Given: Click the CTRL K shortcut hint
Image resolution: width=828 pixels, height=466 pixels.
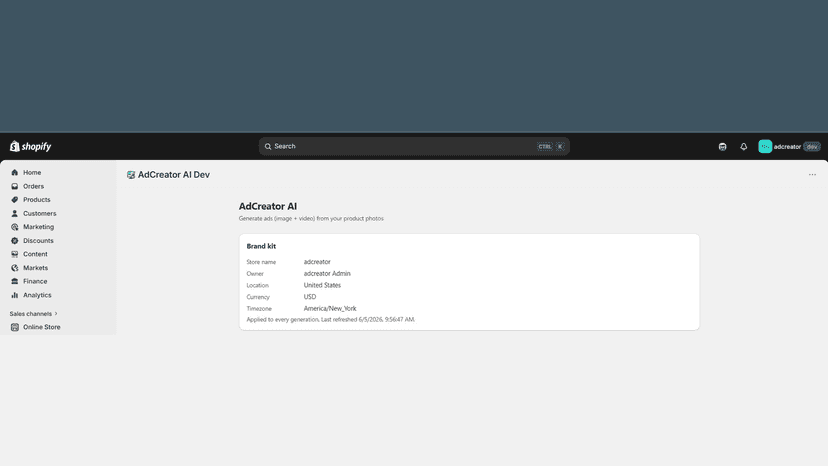Looking at the screenshot, I should (x=551, y=146).
